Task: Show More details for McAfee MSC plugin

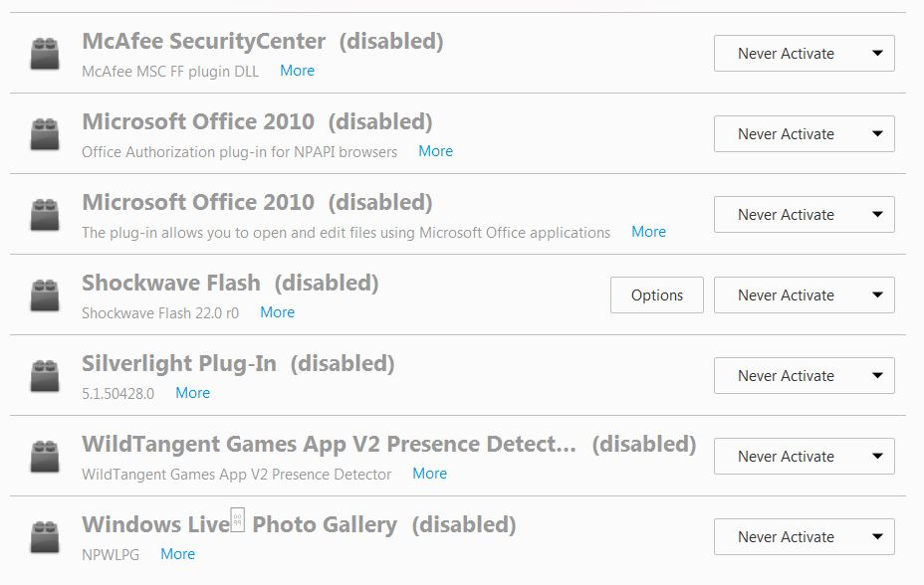Action: (x=297, y=71)
